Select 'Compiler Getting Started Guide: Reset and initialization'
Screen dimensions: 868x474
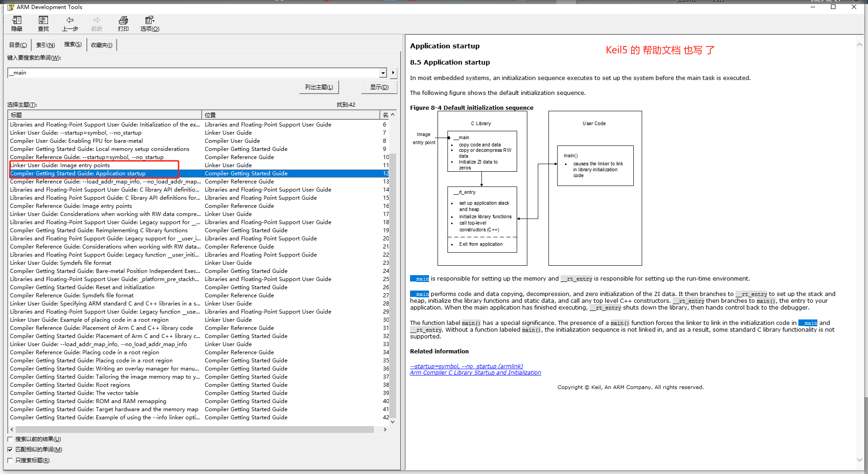pos(82,287)
